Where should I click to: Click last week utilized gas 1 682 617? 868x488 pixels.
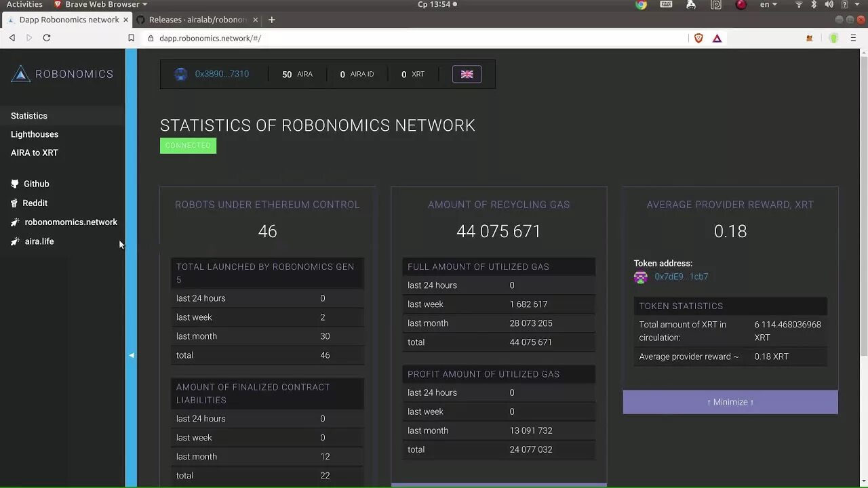point(529,304)
